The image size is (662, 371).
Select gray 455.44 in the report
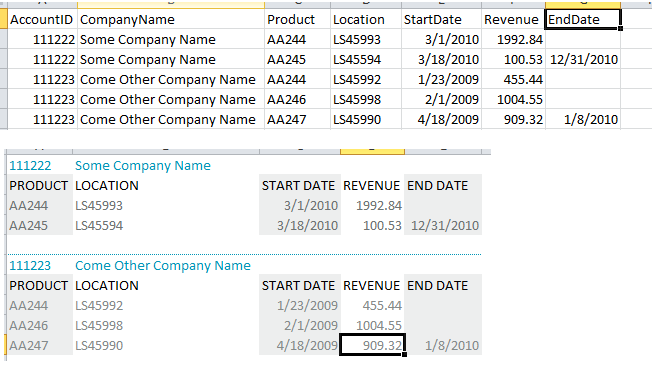coord(382,305)
